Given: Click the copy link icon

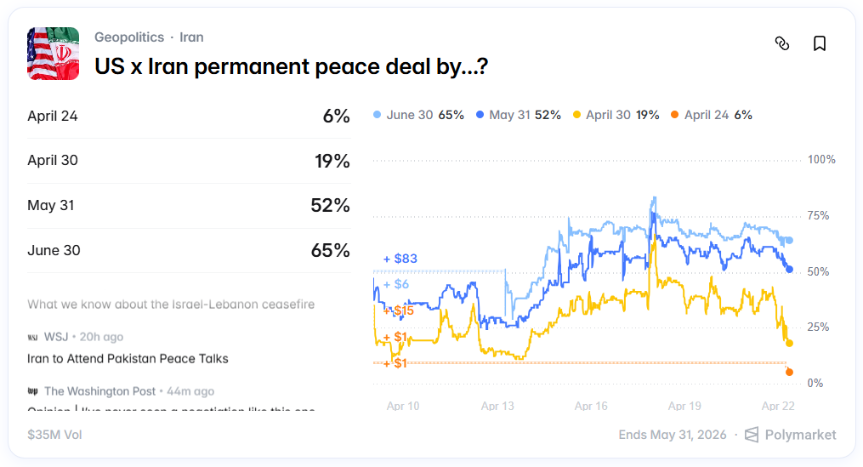Looking at the screenshot, I should click(x=783, y=43).
